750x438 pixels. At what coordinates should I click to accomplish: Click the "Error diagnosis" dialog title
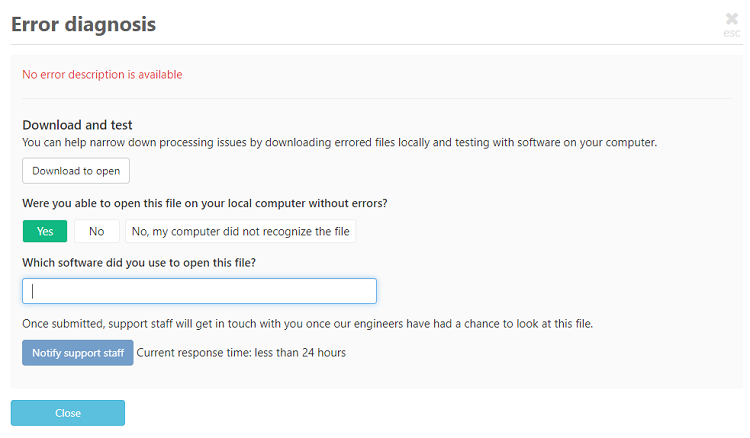tap(83, 23)
